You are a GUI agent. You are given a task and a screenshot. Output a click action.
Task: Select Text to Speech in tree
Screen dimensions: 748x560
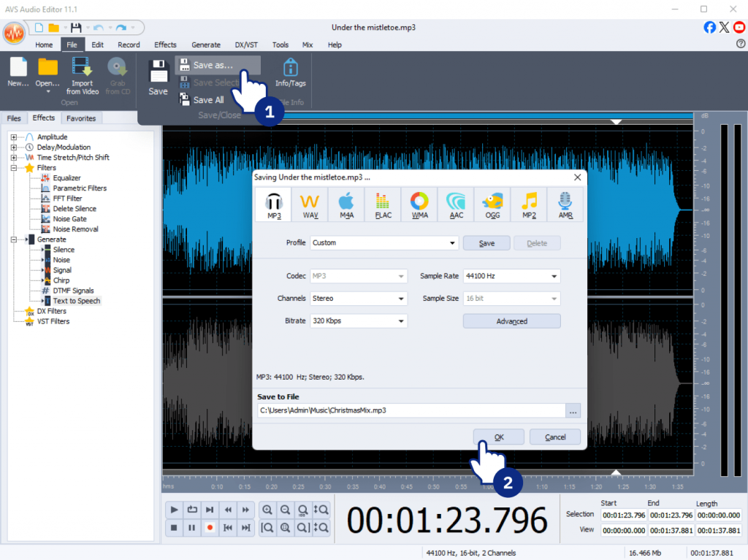(x=76, y=301)
